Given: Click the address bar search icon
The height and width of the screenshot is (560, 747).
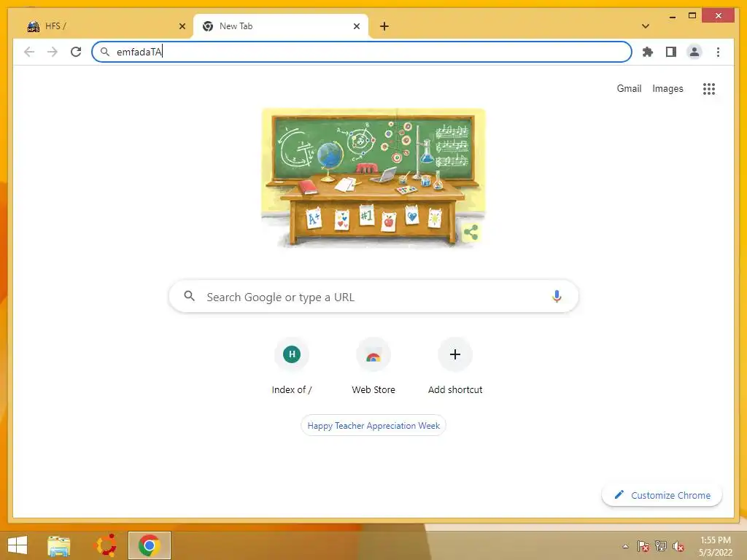Looking at the screenshot, I should point(105,52).
